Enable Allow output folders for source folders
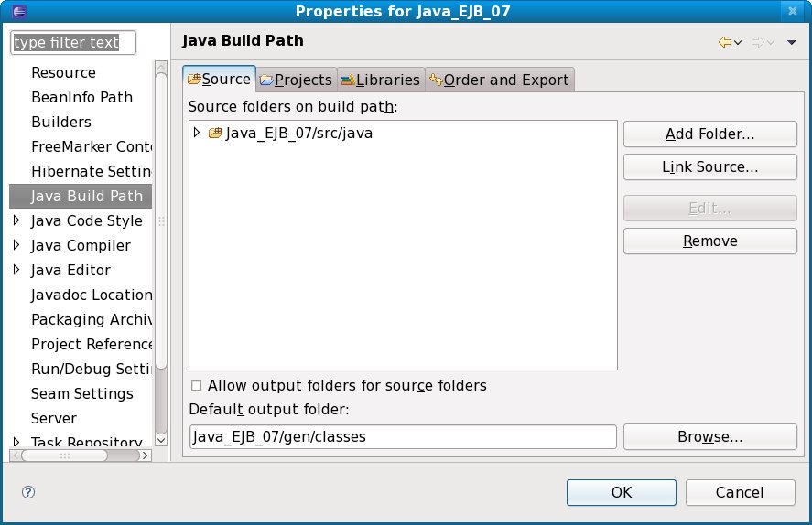 tap(196, 386)
